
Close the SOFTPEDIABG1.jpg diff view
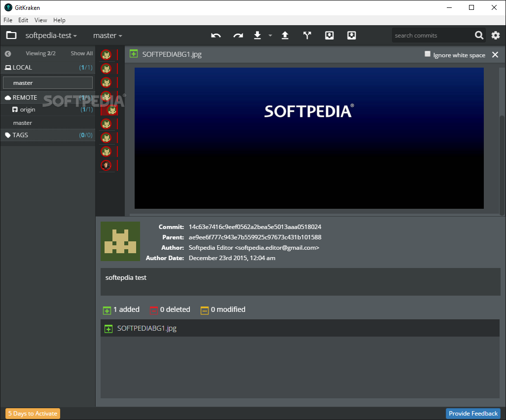[x=495, y=55]
